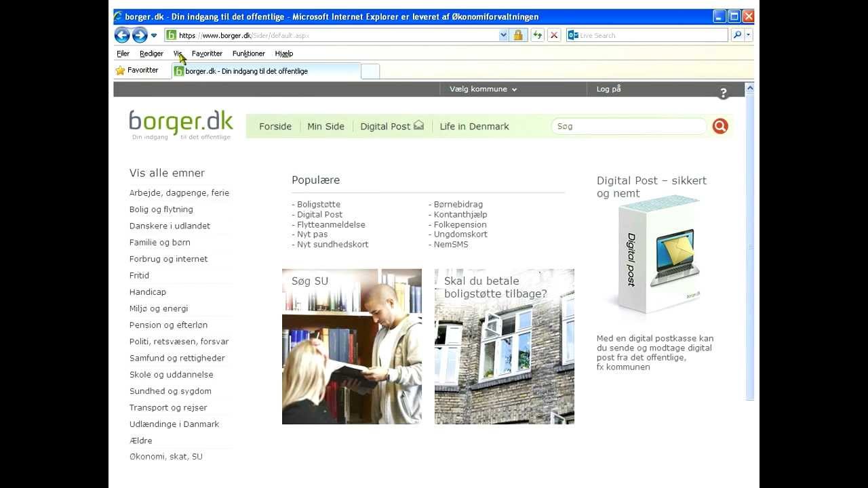This screenshot has width=868, height=488.
Task: Open the search provider options dropdown
Action: 749,35
